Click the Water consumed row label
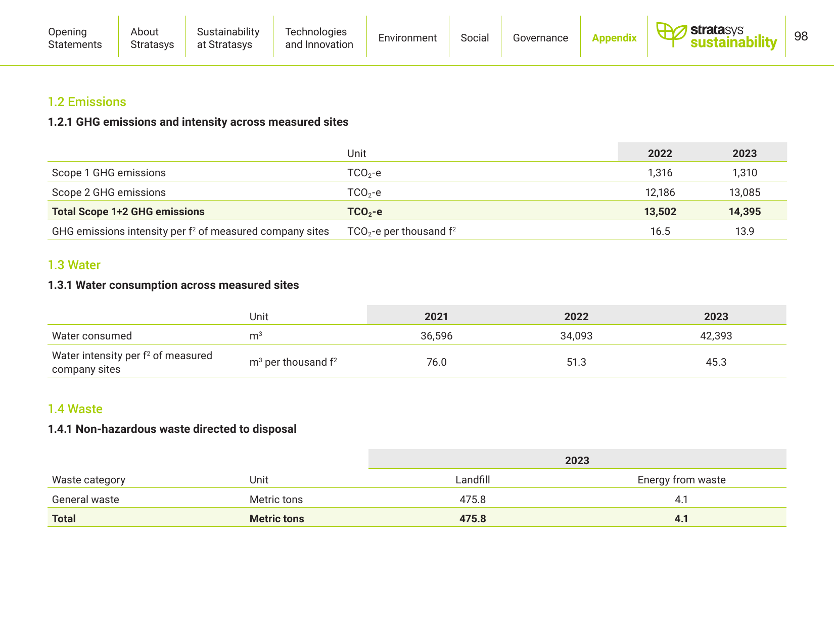Screen dimensions: 834x644 92,336
